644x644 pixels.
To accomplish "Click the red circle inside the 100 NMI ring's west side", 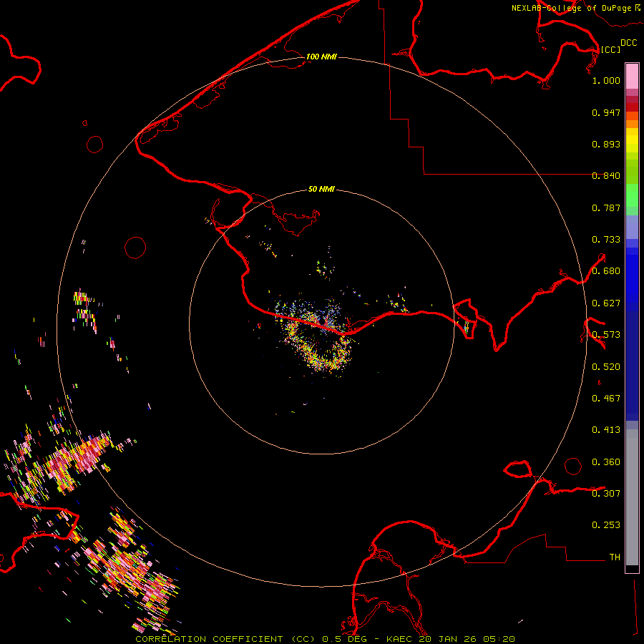I will tap(135, 248).
